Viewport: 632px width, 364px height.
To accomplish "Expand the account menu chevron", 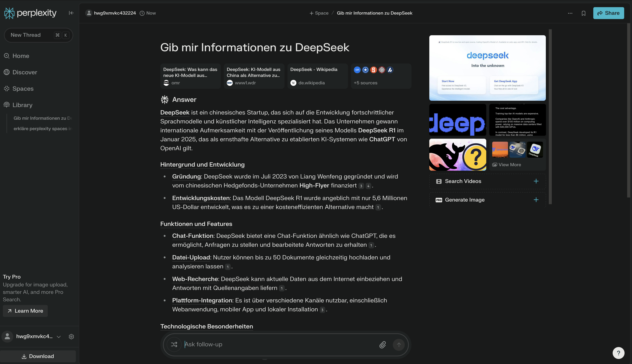I will pos(59,337).
